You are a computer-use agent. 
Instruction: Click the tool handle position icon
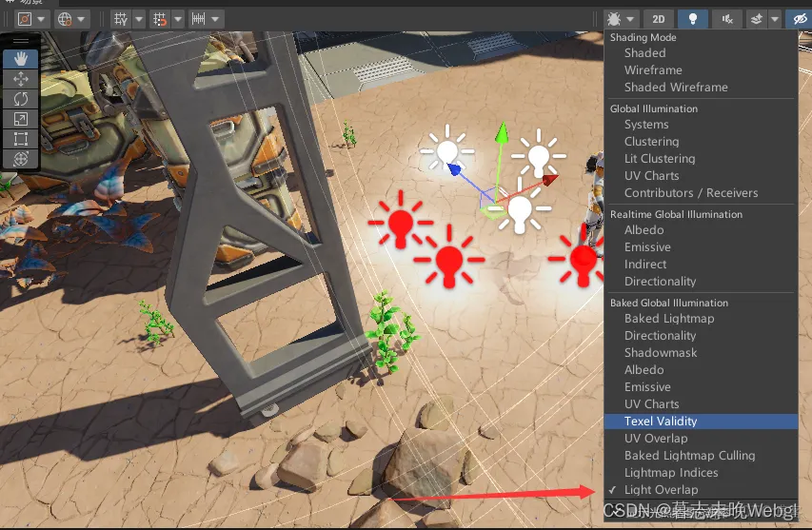pos(25,20)
